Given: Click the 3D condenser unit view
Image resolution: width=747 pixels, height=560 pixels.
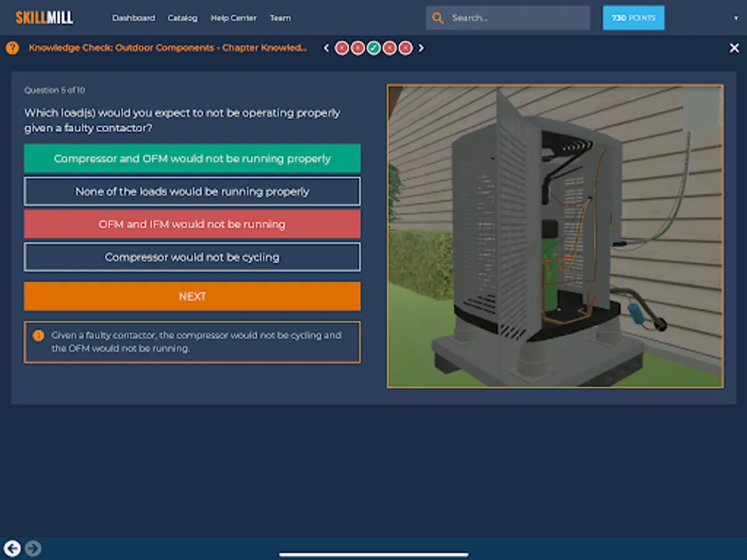Looking at the screenshot, I should point(555,236).
